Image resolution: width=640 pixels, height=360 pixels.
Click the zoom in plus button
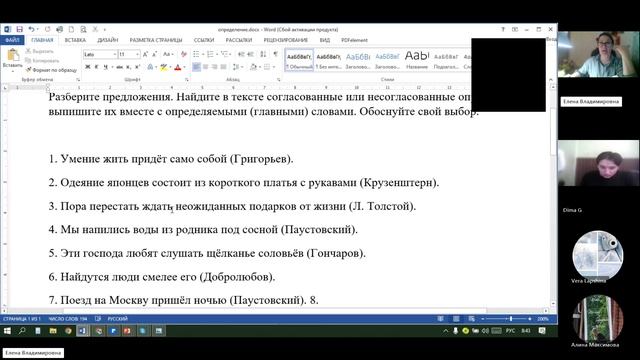tap(530, 319)
